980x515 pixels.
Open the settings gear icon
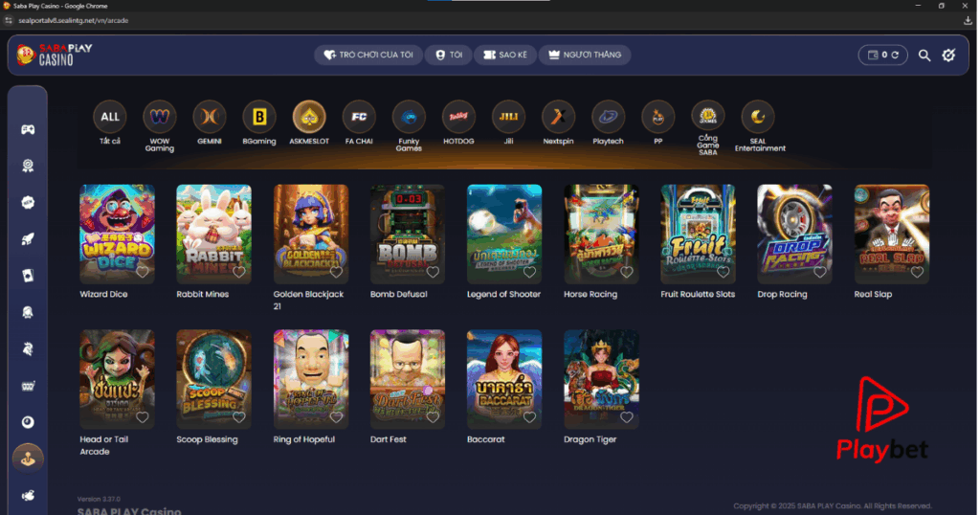click(x=948, y=55)
